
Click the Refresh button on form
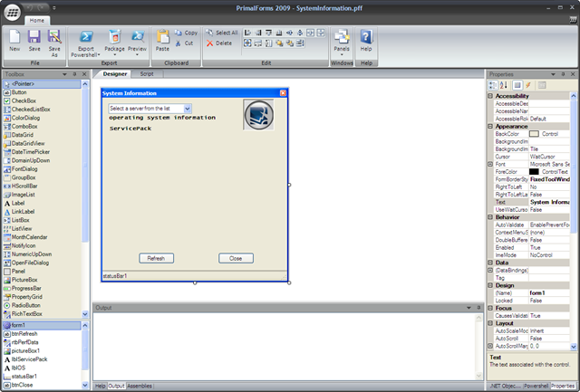click(157, 258)
